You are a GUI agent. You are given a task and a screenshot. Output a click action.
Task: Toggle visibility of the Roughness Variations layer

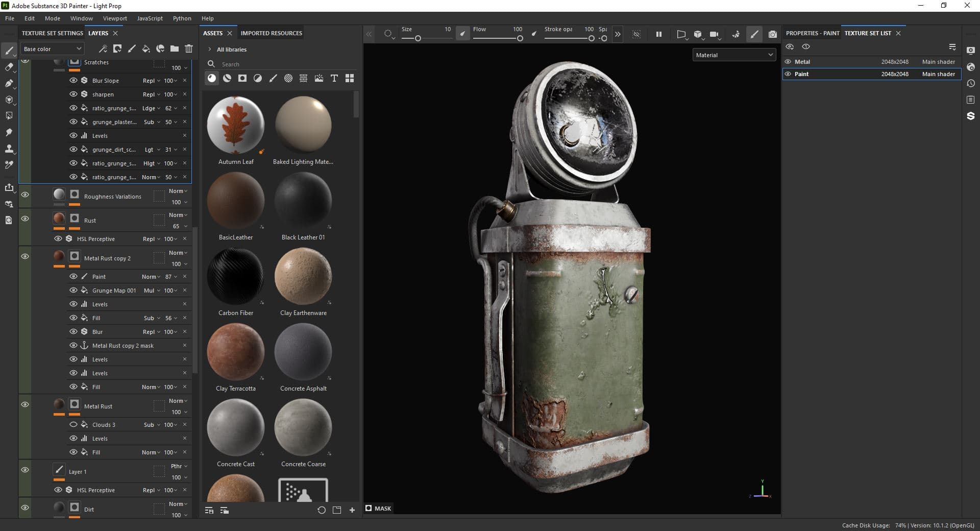pos(25,195)
